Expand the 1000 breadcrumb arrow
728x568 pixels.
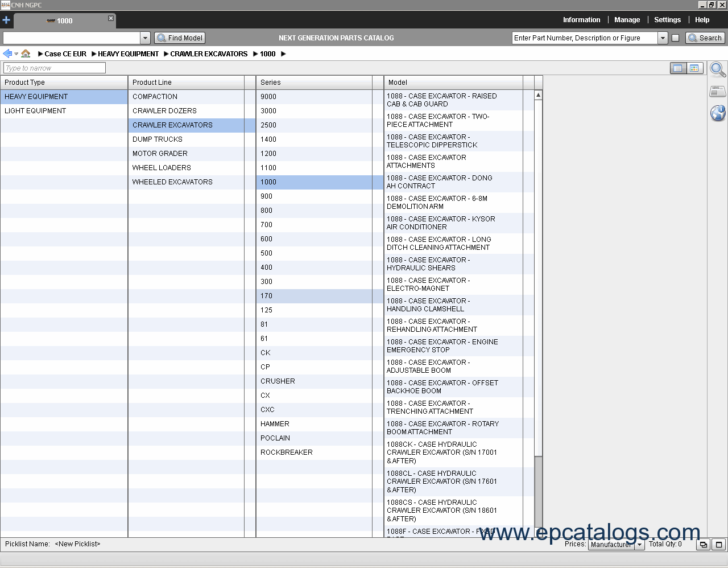point(256,54)
